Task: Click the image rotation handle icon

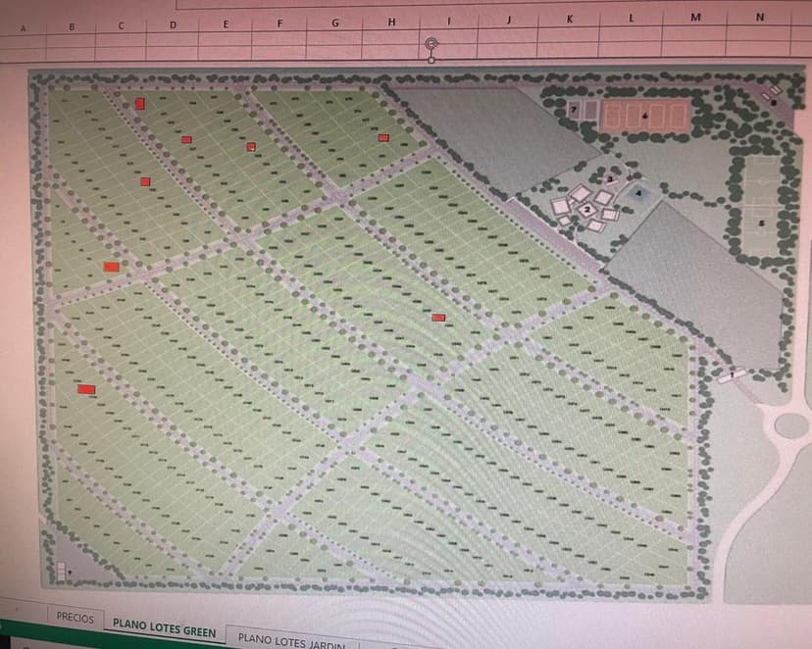Action: pos(431,43)
